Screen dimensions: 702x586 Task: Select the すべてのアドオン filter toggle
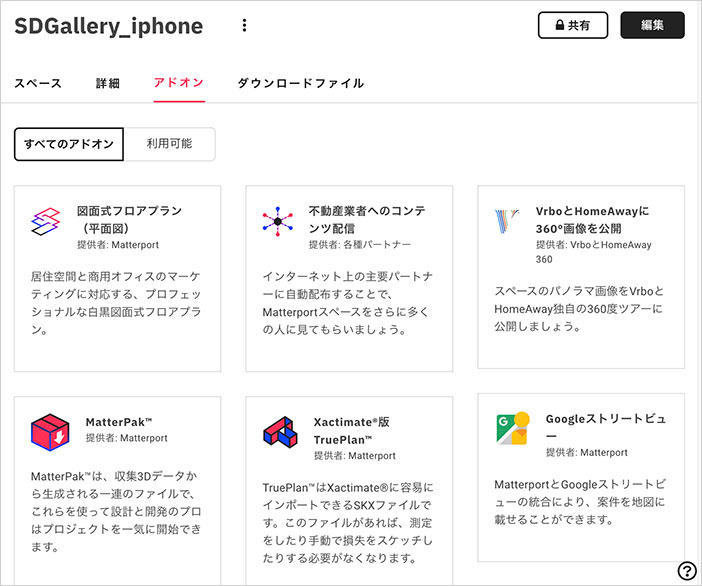69,144
